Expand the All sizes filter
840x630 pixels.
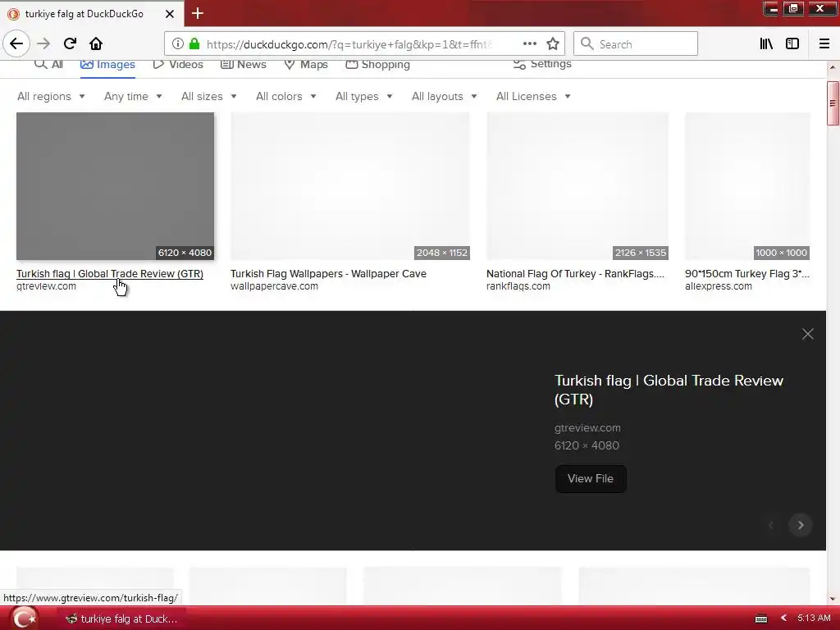209,97
